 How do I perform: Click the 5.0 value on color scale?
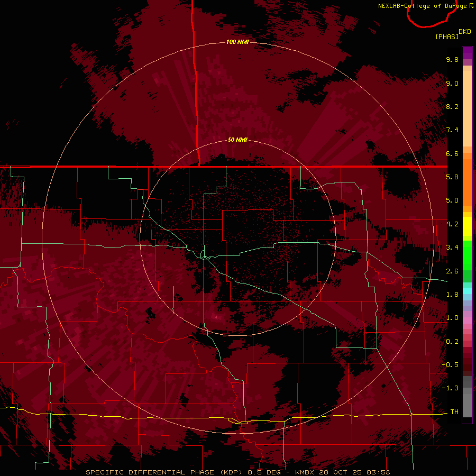click(x=452, y=200)
